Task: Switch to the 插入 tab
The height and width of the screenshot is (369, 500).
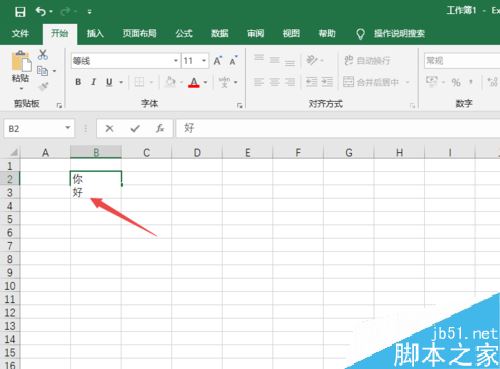Action: (x=95, y=33)
